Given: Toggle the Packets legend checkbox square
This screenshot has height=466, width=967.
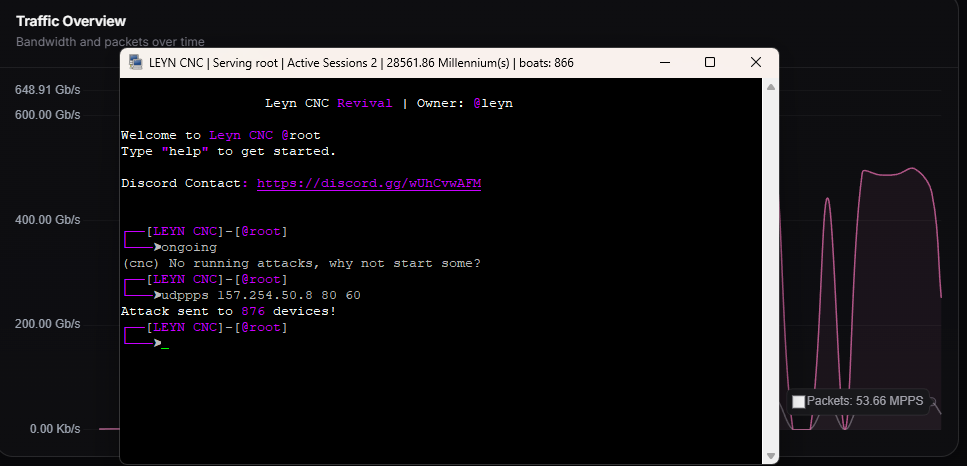Looking at the screenshot, I should tap(798, 402).
